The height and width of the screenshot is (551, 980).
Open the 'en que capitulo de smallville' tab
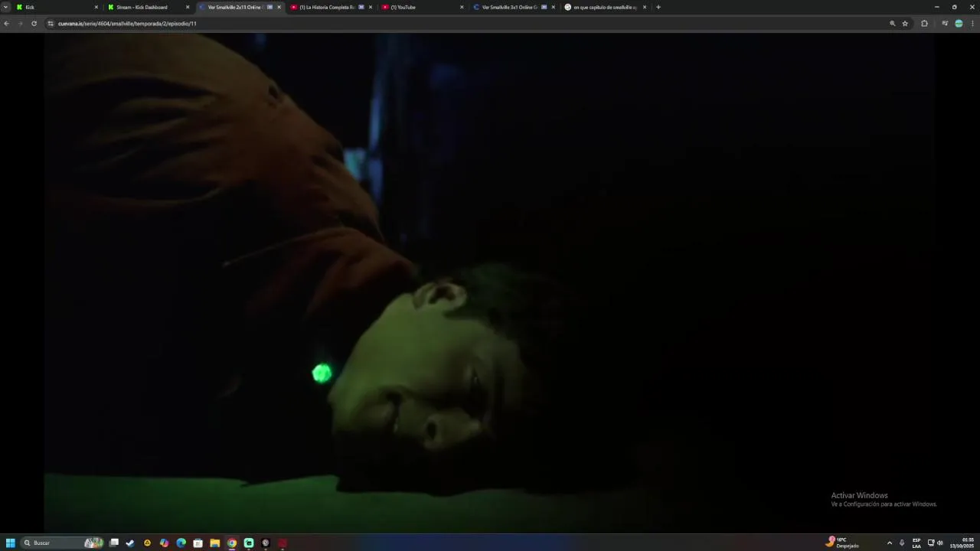tap(604, 7)
